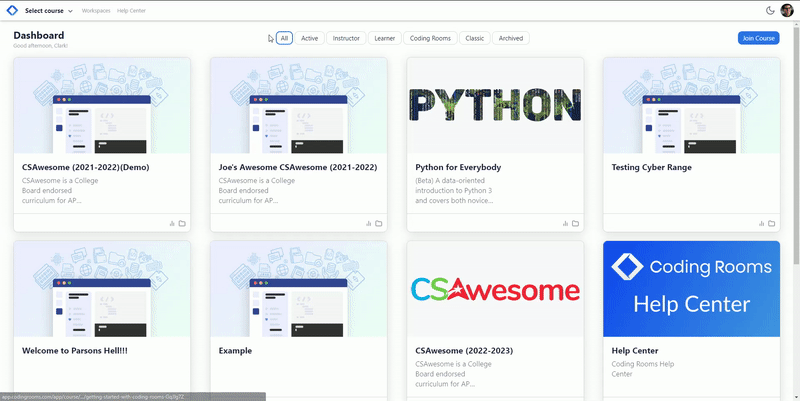The height and width of the screenshot is (401, 800).
Task: Click folder icon on CSAwesome (2021-2022)(Demo) card
Action: click(182, 223)
